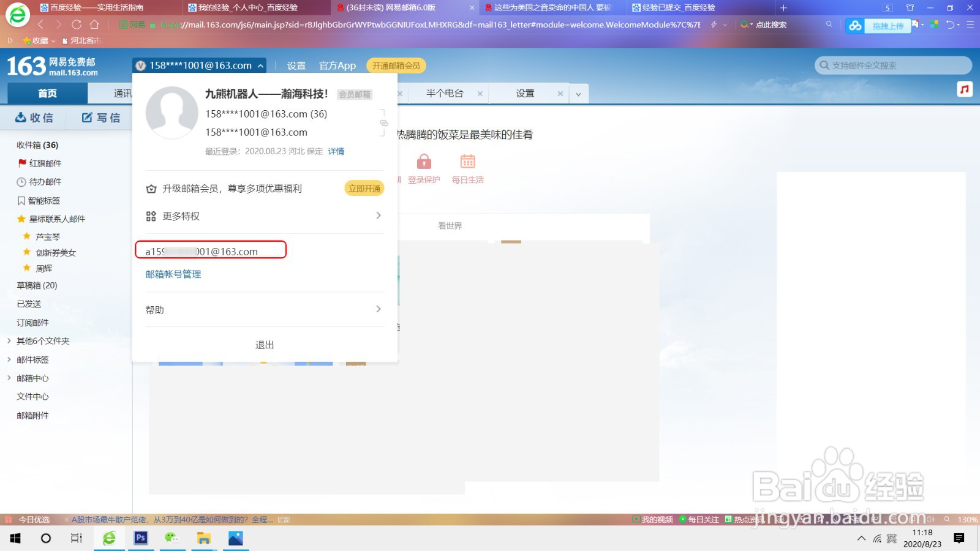Click the 开通邮箱会员 button
The width and height of the screenshot is (980, 551).
(x=396, y=66)
